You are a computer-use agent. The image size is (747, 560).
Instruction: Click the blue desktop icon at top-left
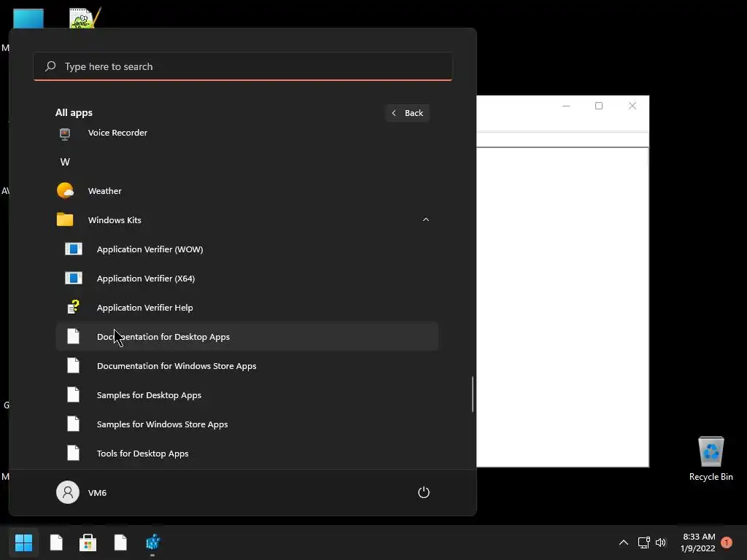(x=28, y=18)
